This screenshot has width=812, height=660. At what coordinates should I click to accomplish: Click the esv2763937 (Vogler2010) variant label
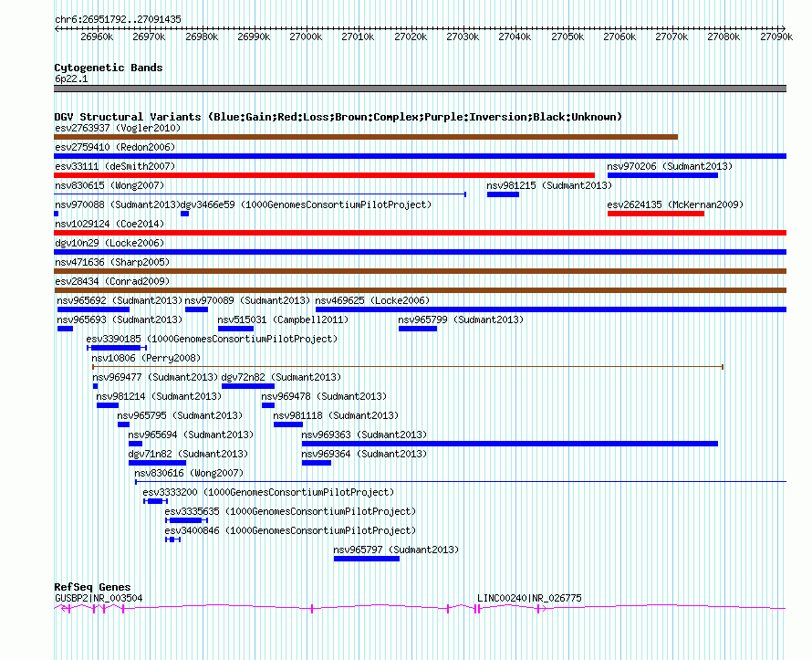(x=118, y=128)
